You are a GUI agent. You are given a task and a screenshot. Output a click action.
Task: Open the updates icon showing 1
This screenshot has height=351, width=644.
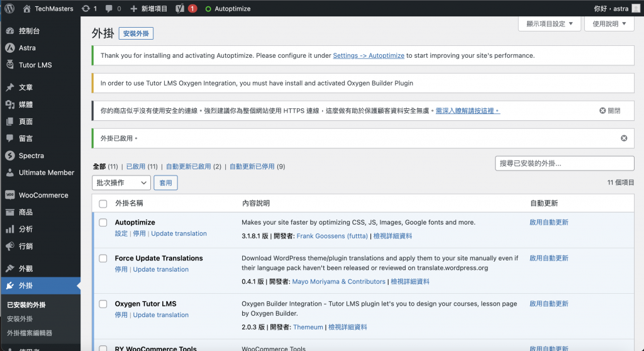tap(86, 9)
